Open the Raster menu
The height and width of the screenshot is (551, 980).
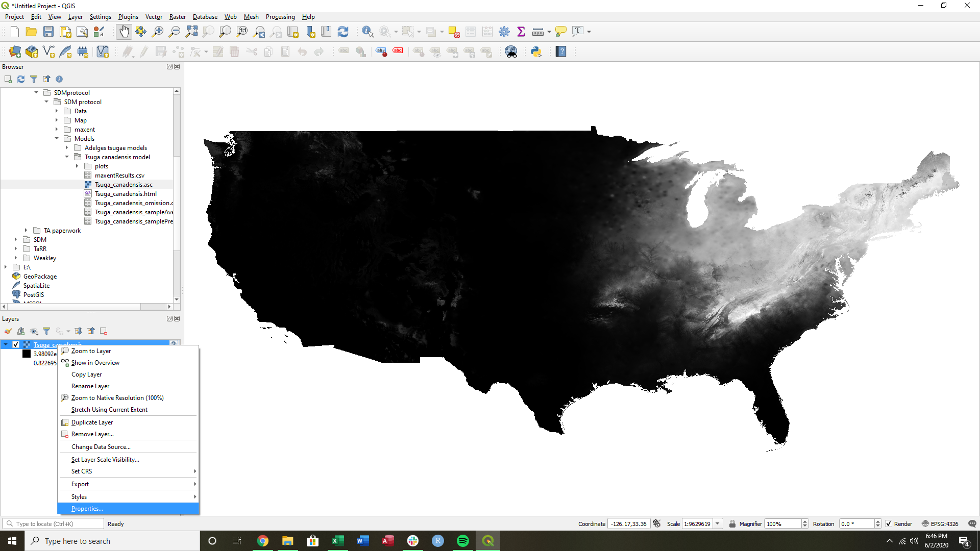click(x=177, y=17)
